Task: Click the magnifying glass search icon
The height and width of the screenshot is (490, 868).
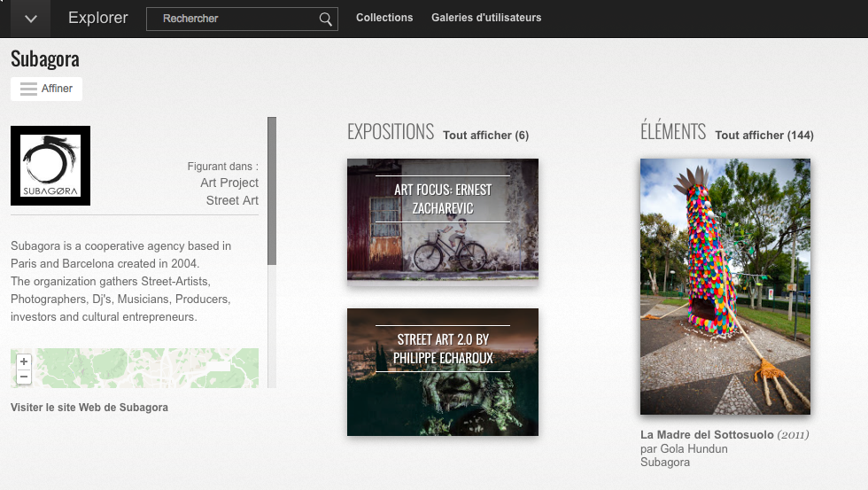Action: coord(326,19)
